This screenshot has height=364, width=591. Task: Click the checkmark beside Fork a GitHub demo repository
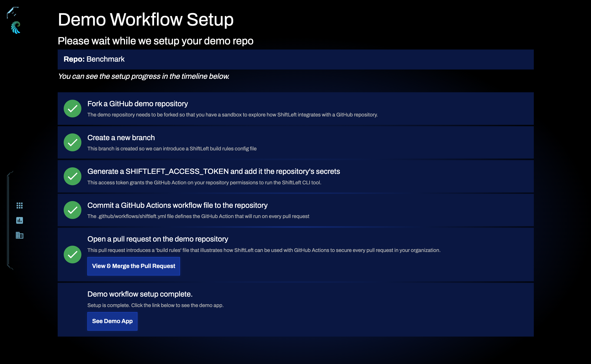(73, 109)
